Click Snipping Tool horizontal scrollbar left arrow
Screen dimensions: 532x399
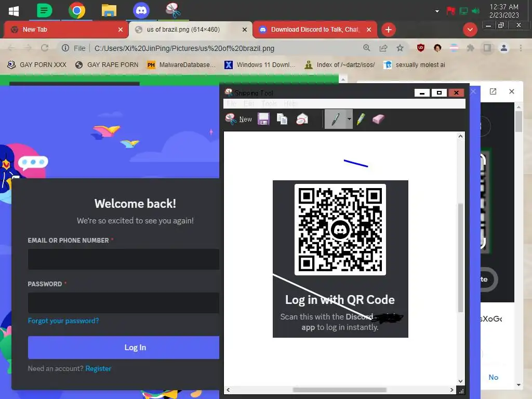(x=228, y=390)
